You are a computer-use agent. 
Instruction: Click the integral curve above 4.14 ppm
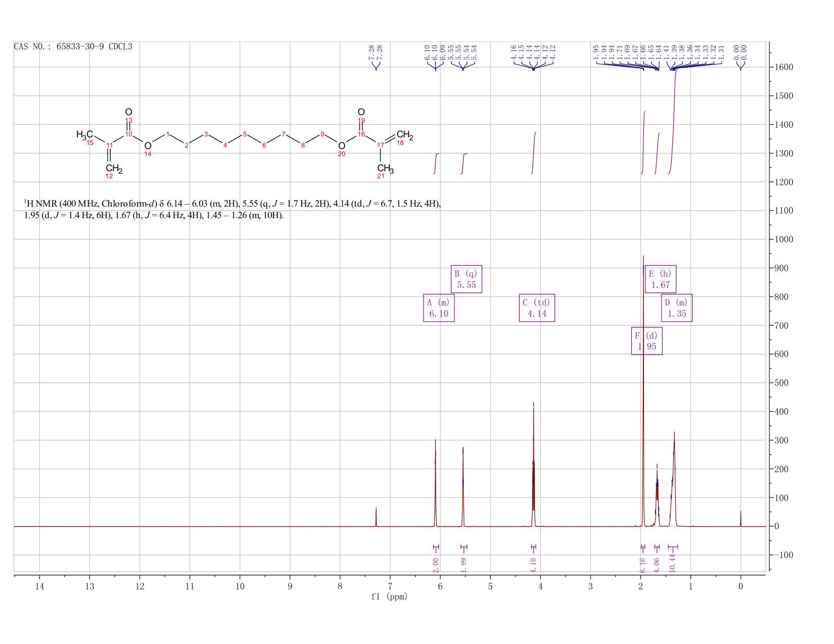534,153
